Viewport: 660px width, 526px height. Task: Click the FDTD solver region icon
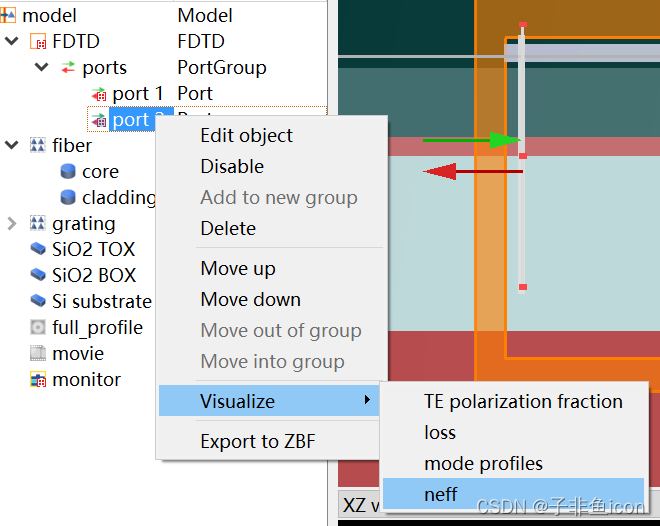(x=38, y=42)
